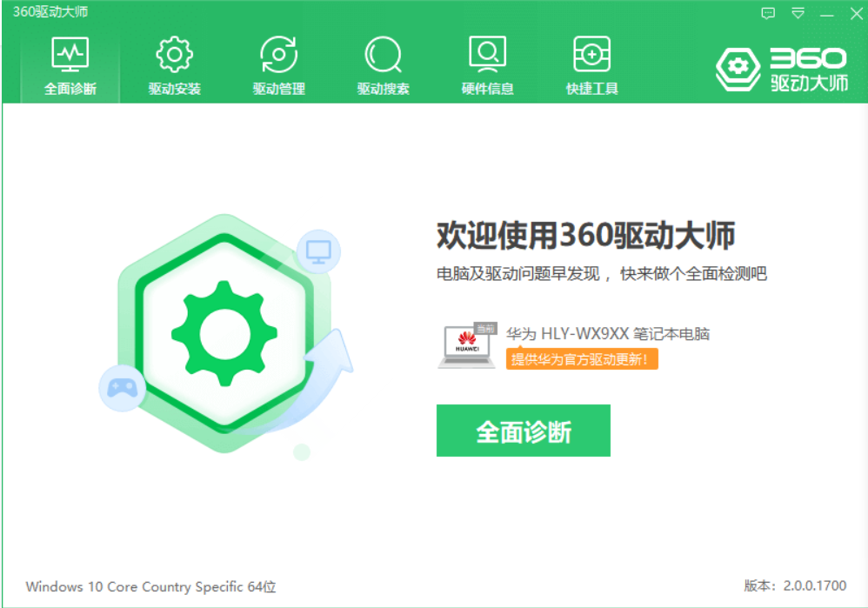This screenshot has height=608, width=868.
Task: Click the large green 全面诊断 button
Action: [523, 431]
